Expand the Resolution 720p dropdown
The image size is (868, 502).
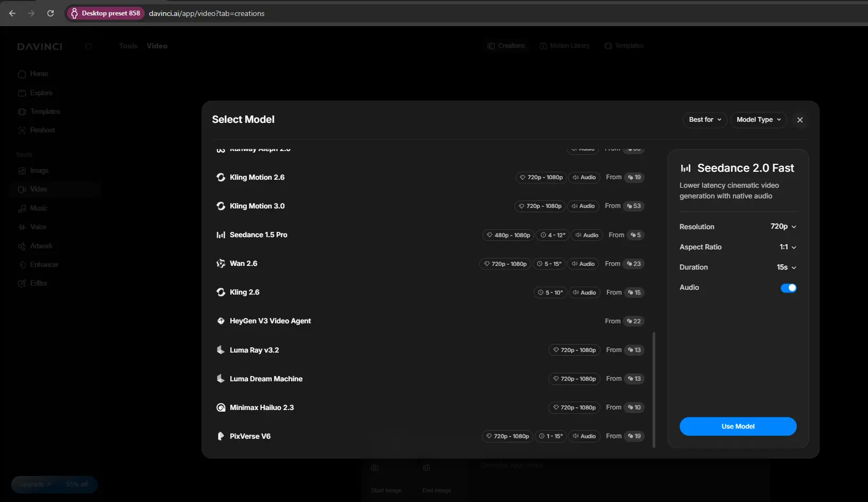tap(783, 227)
